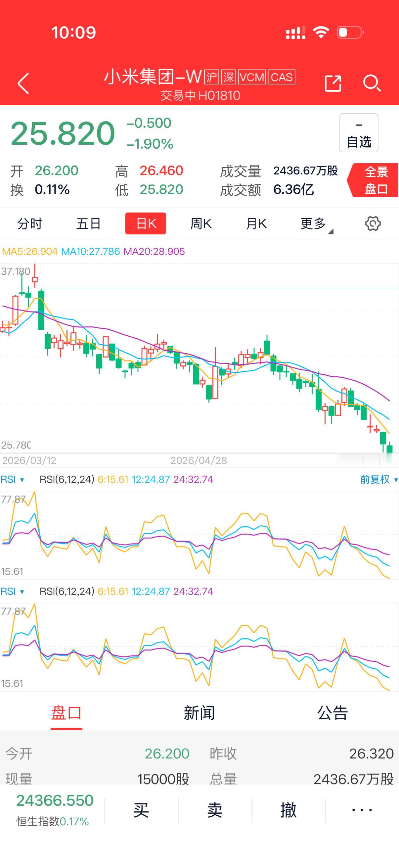Select the 日K daily candlestick tab
Screen dimensions: 399x868
tap(146, 223)
